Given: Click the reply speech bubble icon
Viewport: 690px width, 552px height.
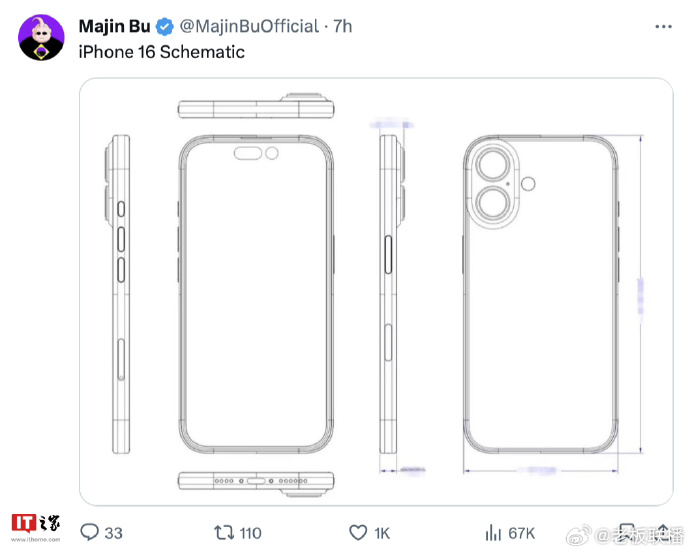Looking at the screenshot, I should tap(89, 532).
